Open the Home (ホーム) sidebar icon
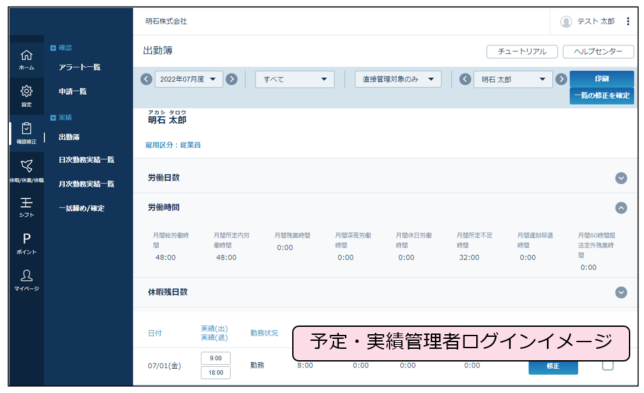This screenshot has width=644, height=393. [26, 59]
